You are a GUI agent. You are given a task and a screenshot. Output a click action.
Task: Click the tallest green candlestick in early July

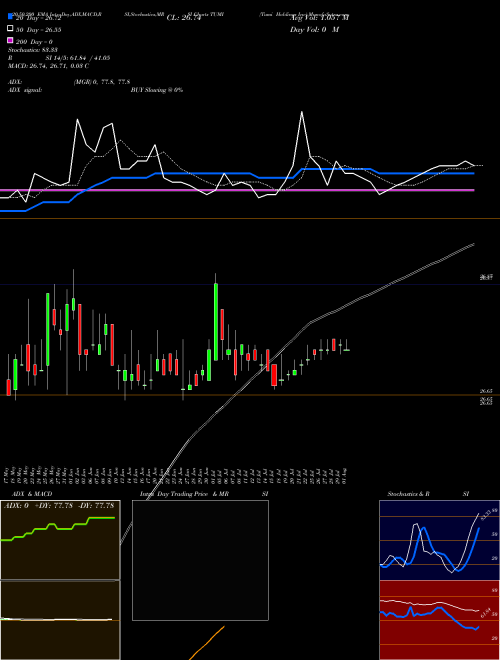tap(216, 322)
